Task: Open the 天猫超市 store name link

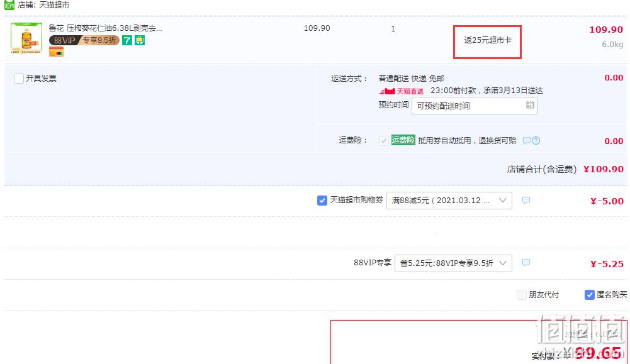Action: tap(54, 5)
